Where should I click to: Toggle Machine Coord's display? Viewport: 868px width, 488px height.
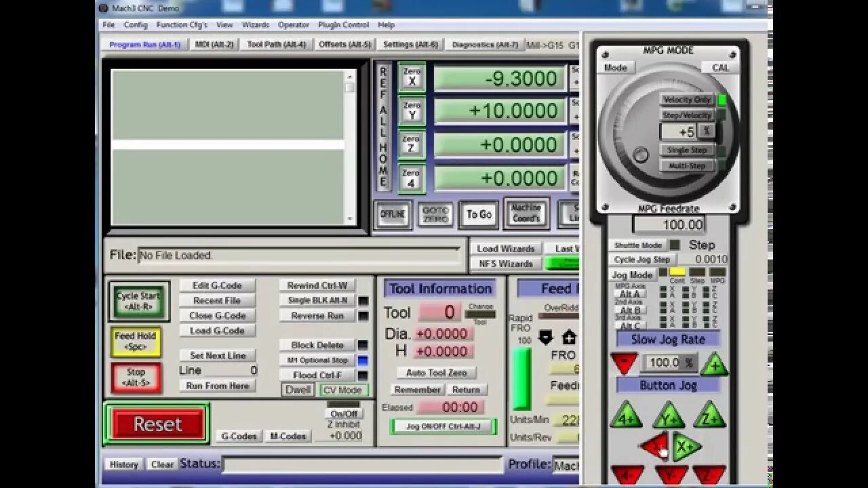(526, 213)
